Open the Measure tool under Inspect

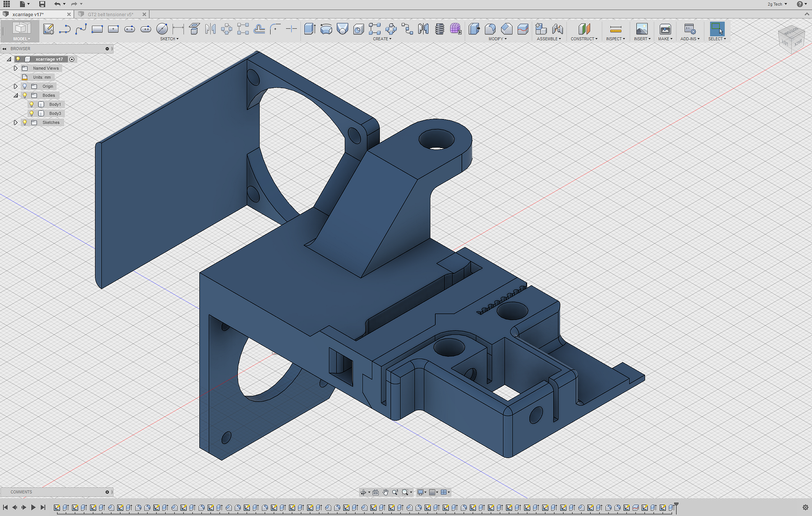(x=615, y=30)
